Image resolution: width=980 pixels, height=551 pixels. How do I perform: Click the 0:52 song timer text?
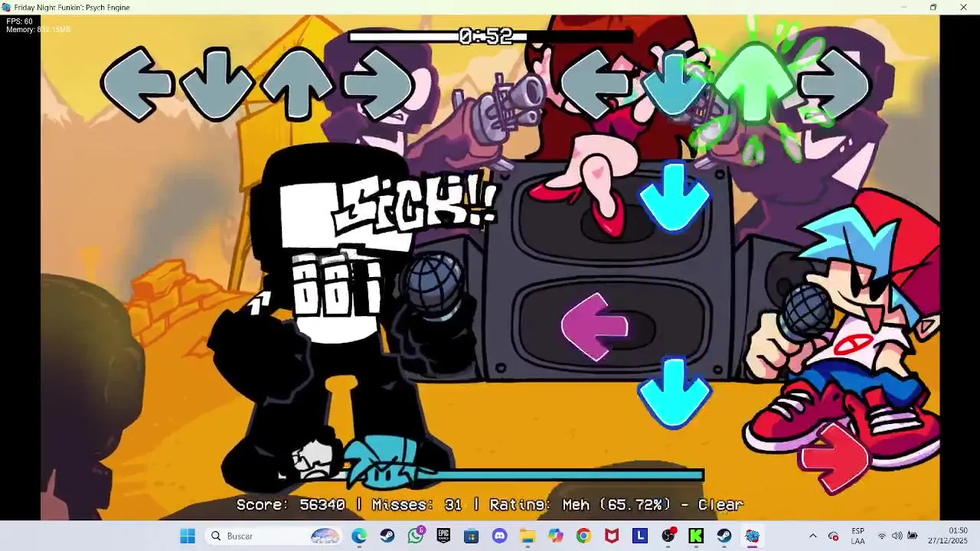click(x=486, y=36)
